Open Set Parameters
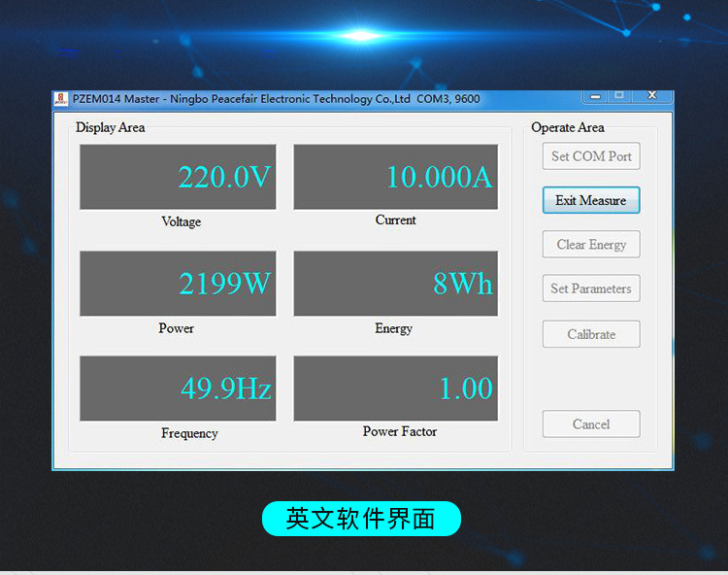Image resolution: width=728 pixels, height=575 pixels. [x=591, y=288]
